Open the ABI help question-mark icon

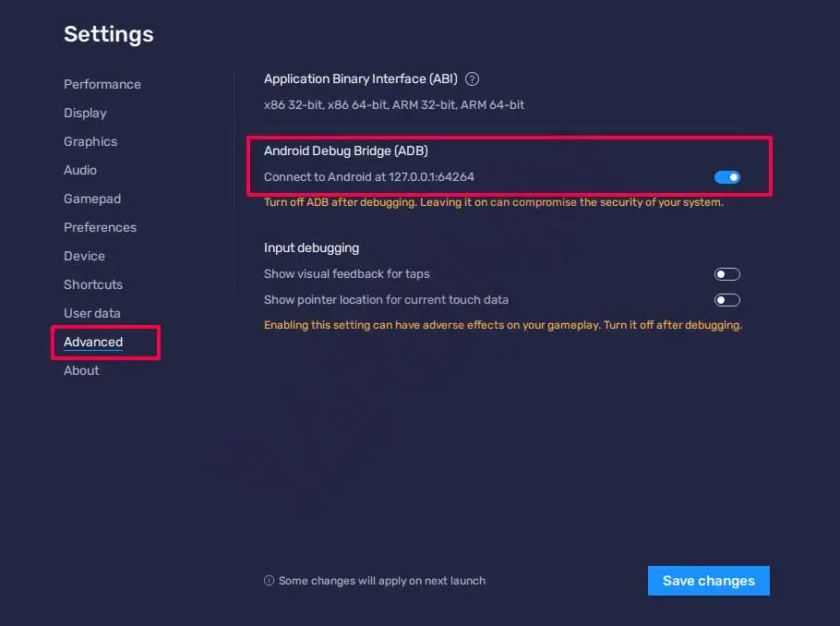click(x=472, y=79)
